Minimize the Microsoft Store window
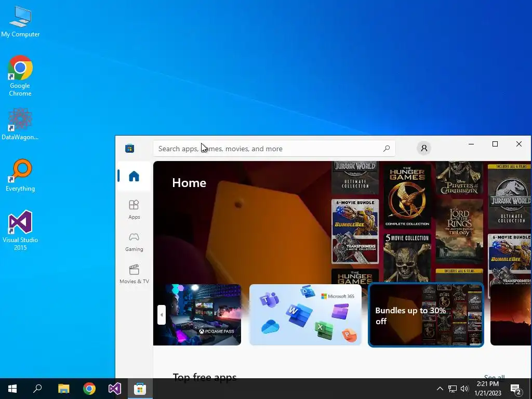Image resolution: width=532 pixels, height=399 pixels. (471, 144)
